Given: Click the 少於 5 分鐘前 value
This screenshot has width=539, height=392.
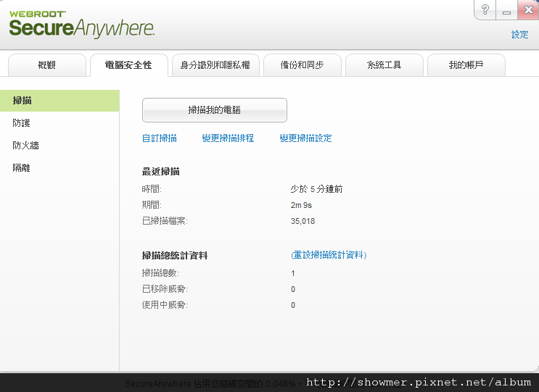Looking at the screenshot, I should (x=316, y=189).
